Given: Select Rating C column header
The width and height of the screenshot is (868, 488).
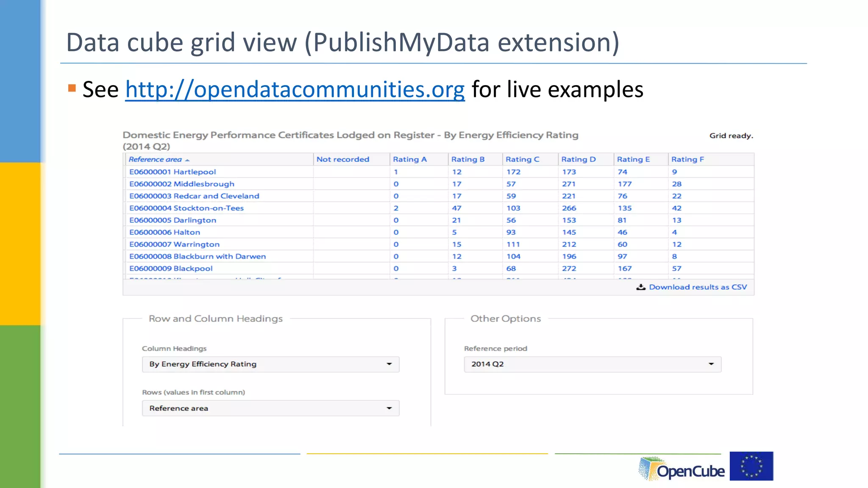Looking at the screenshot, I should (523, 159).
